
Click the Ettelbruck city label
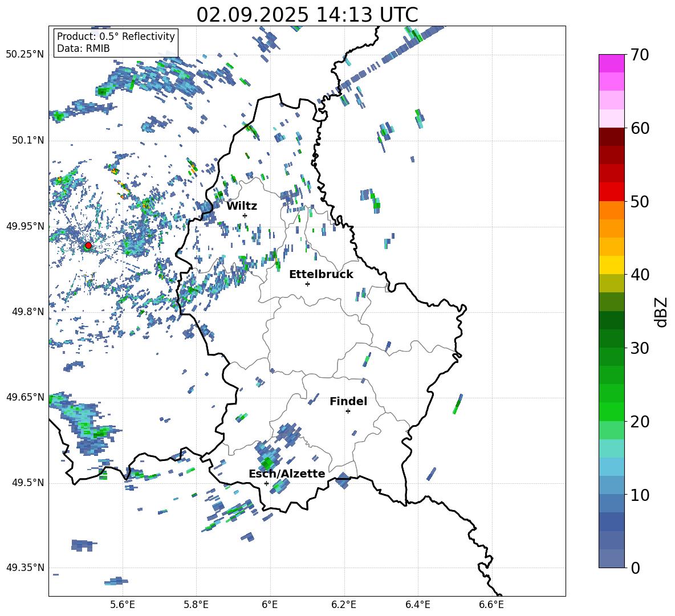(321, 275)
